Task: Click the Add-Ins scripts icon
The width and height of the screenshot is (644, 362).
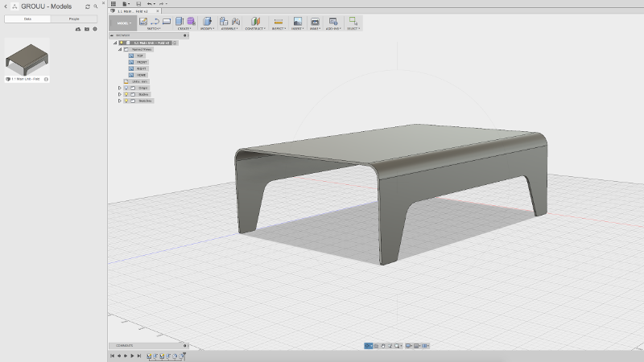Action: (x=333, y=22)
